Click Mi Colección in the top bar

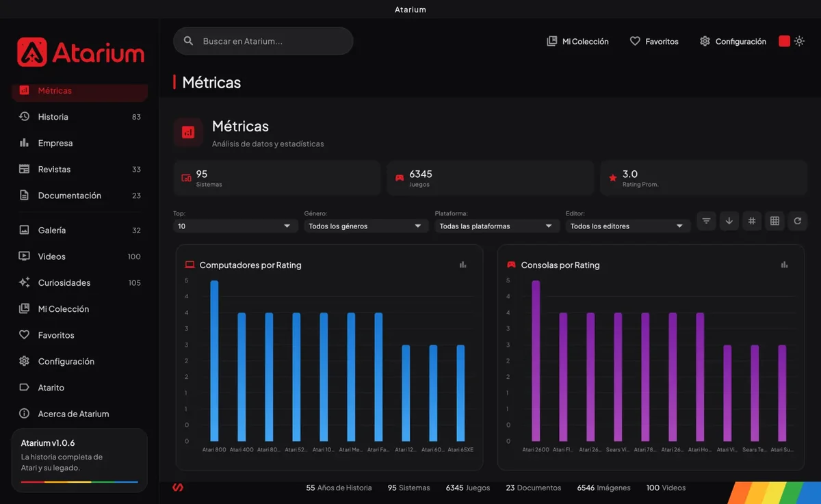pyautogui.click(x=577, y=42)
